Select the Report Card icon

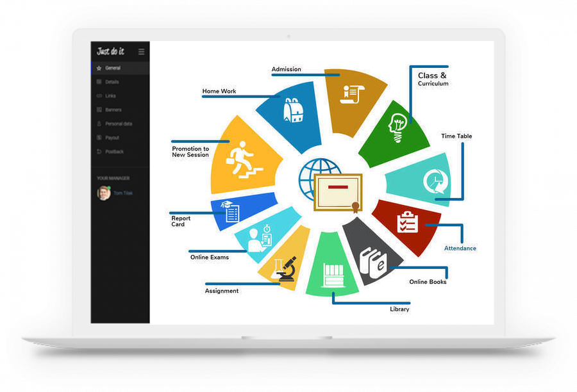click(230, 211)
